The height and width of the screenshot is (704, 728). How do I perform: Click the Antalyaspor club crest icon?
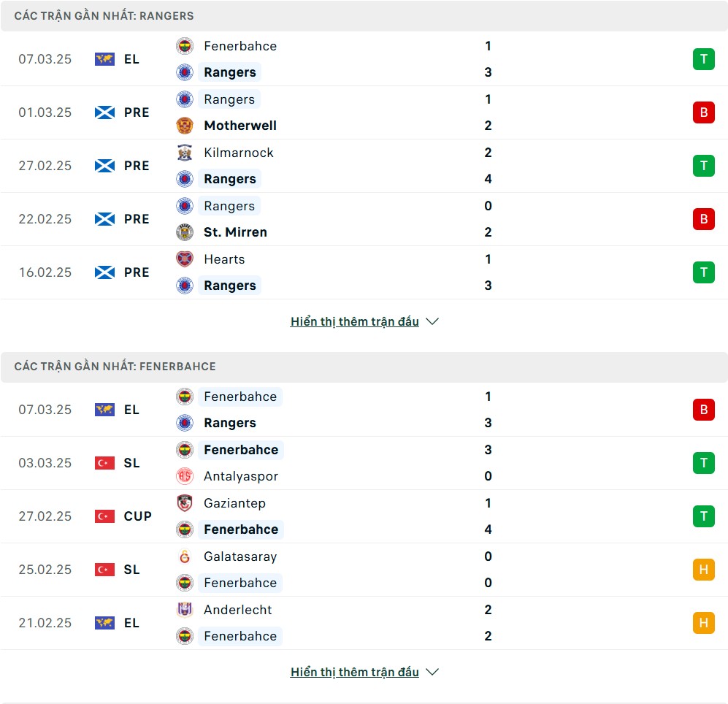click(x=185, y=476)
